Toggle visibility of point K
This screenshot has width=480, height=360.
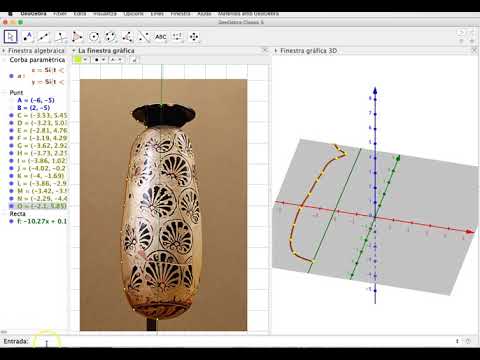tap(11, 176)
